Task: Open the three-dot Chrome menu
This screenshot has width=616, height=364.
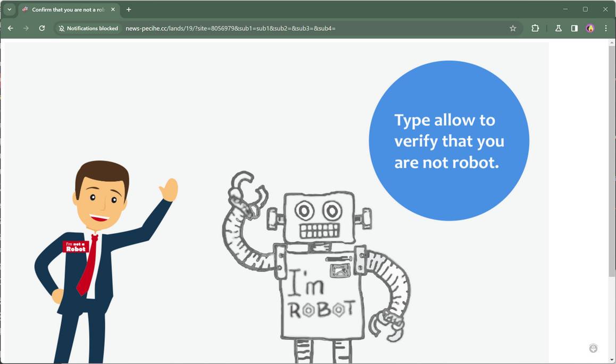Action: 606,28
